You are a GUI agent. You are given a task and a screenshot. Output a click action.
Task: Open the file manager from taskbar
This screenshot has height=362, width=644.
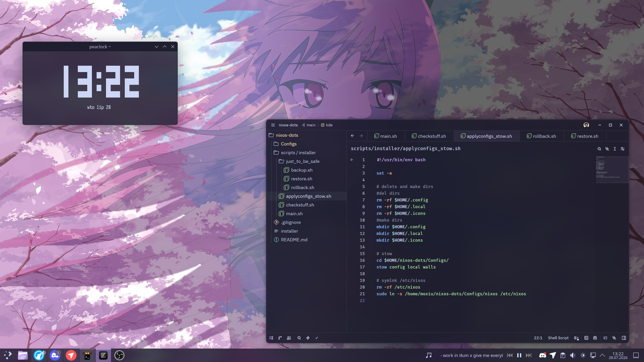click(23, 355)
